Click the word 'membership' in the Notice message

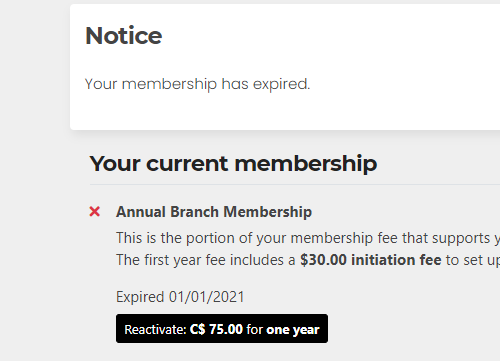[169, 84]
